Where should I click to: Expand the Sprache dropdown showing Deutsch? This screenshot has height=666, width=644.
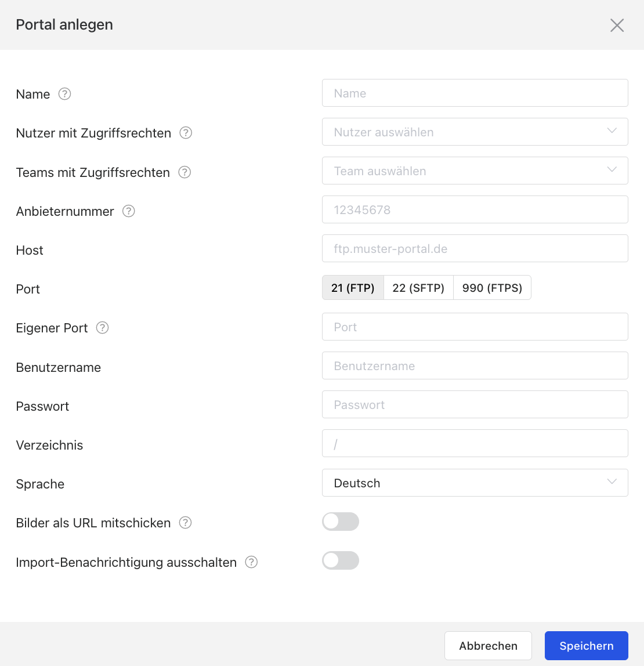coord(475,483)
